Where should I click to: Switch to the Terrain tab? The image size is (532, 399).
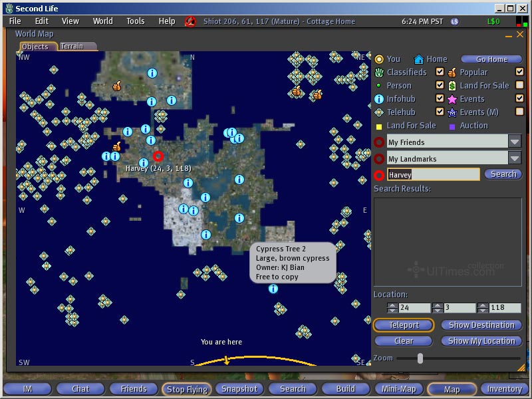click(72, 47)
